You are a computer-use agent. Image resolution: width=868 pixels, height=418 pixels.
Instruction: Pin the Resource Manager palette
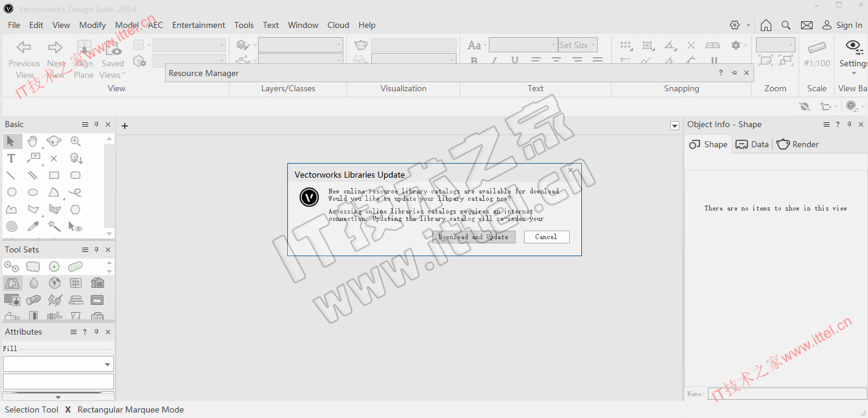tap(734, 73)
